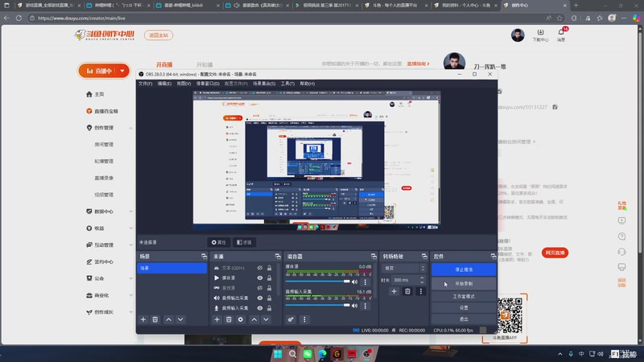Expand the 互动管理 sidebar section

[x=131, y=245]
